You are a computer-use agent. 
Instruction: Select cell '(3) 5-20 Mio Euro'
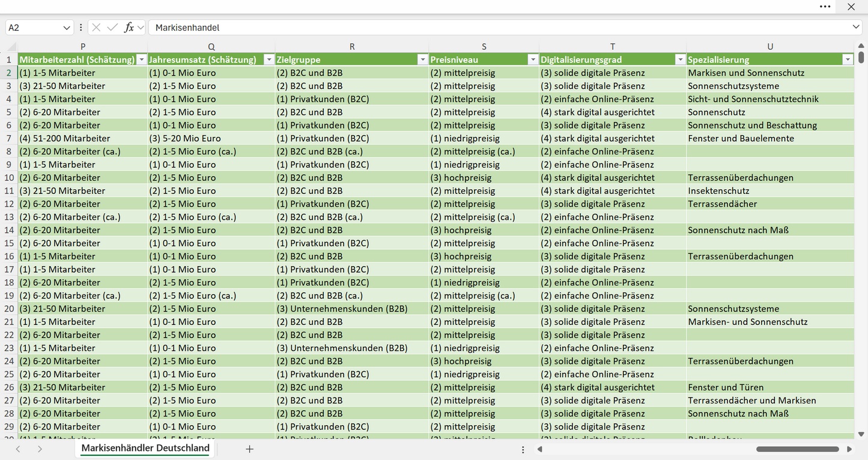[211, 138]
